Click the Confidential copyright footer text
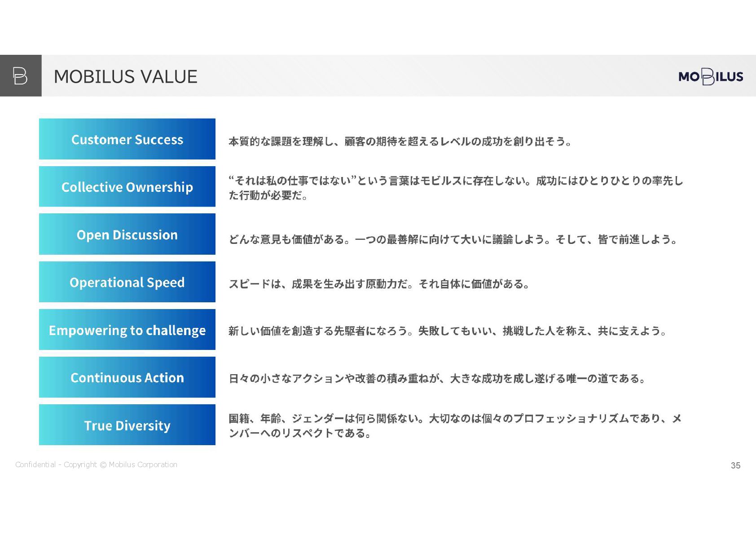 (96, 464)
